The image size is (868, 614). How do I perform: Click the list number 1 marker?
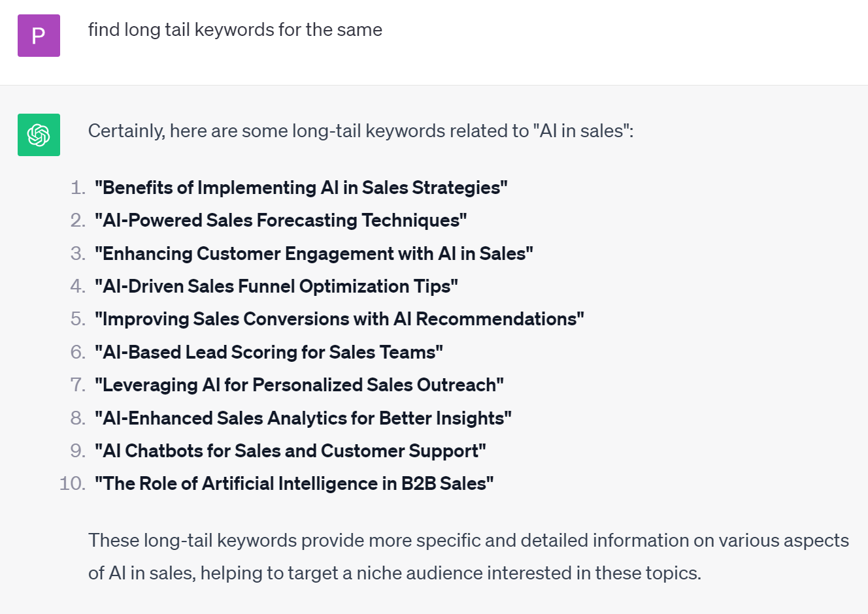click(x=78, y=188)
